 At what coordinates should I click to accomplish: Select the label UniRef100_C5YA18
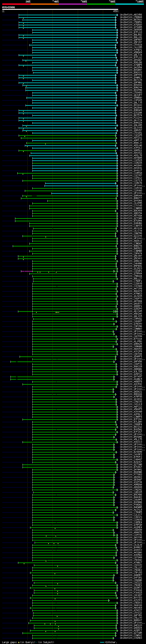(131, 45)
